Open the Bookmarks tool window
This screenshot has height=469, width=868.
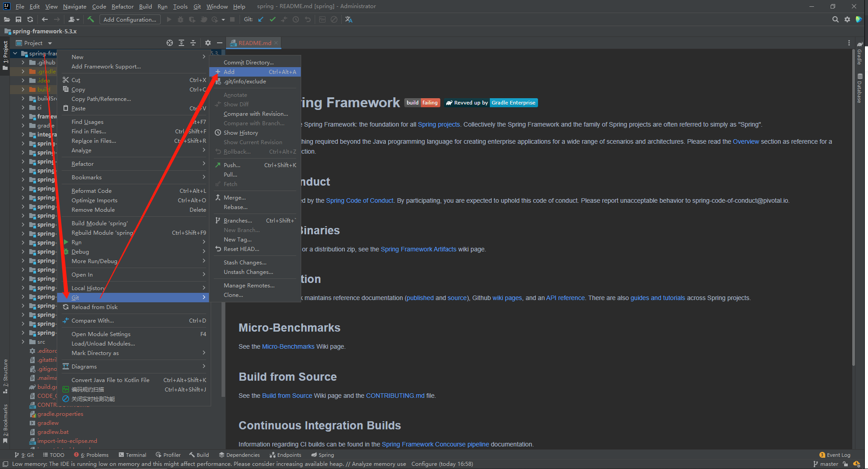point(5,423)
